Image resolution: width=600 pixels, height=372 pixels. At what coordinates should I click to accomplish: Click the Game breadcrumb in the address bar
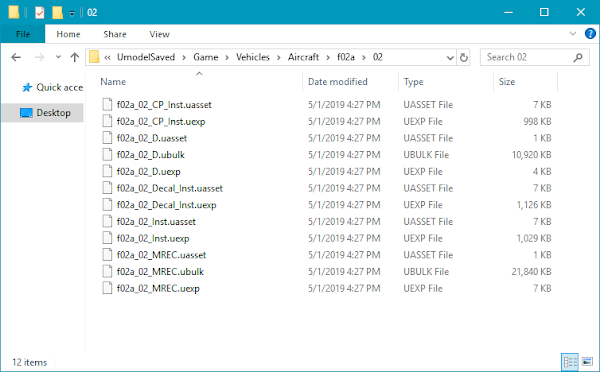[x=205, y=57]
